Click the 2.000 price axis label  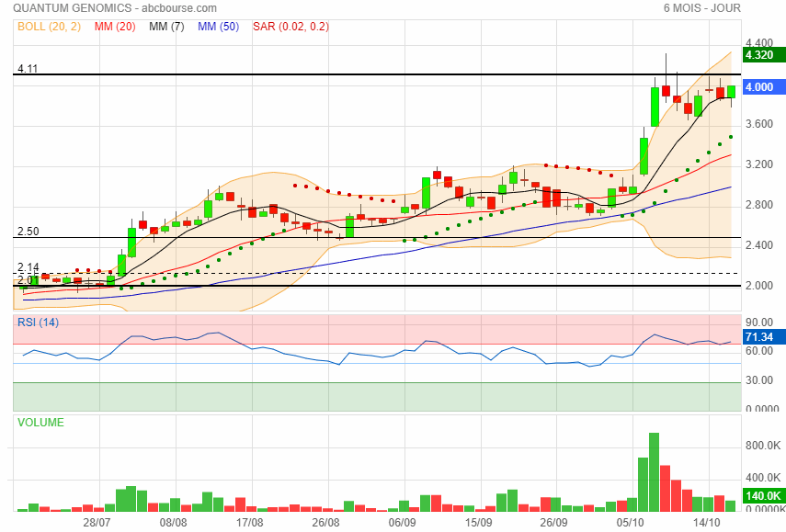(x=759, y=286)
